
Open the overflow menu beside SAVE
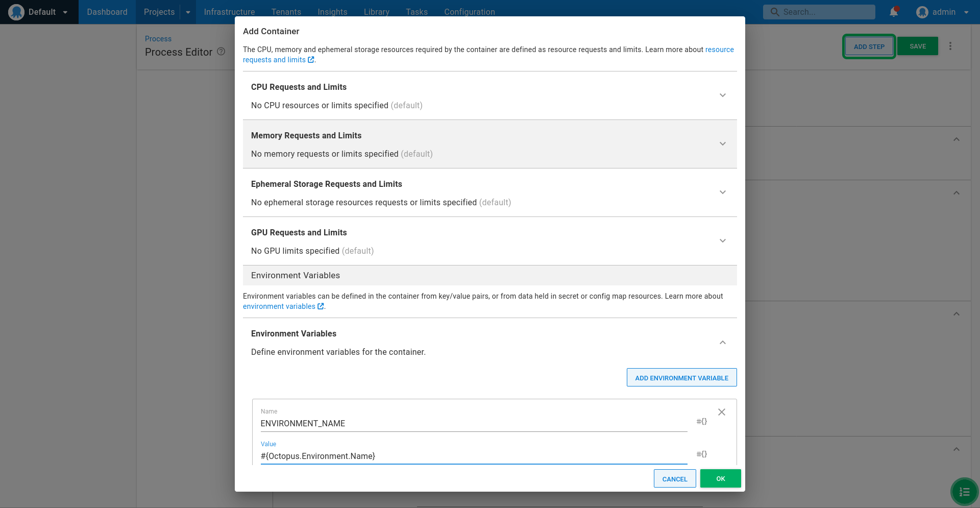(950, 46)
